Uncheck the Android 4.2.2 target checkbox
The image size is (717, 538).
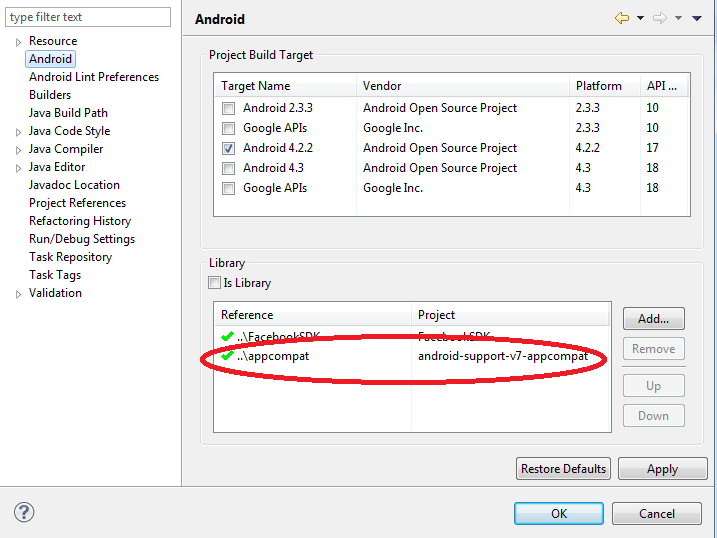click(228, 149)
